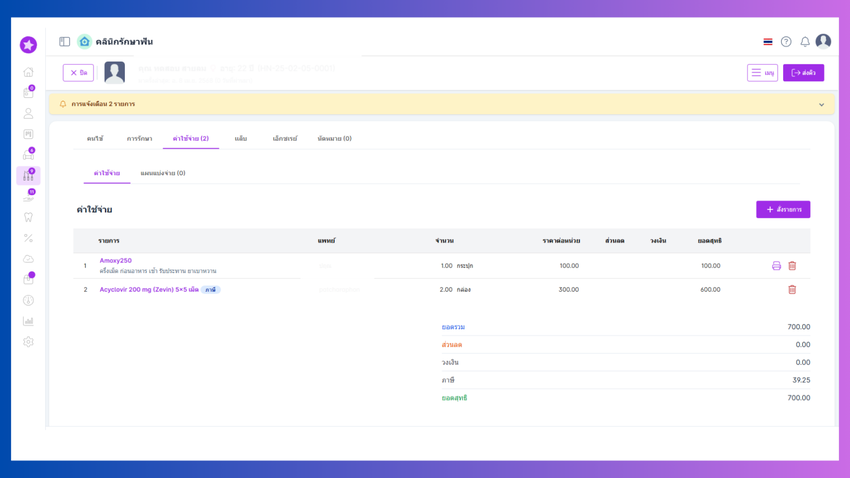The width and height of the screenshot is (850, 478).
Task: Open the bar chart reports icon
Action: (28, 321)
